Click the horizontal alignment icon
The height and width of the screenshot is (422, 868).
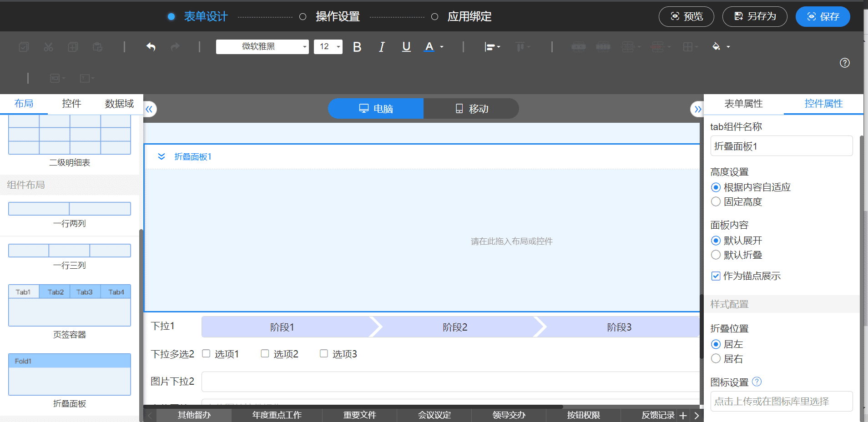click(x=490, y=47)
